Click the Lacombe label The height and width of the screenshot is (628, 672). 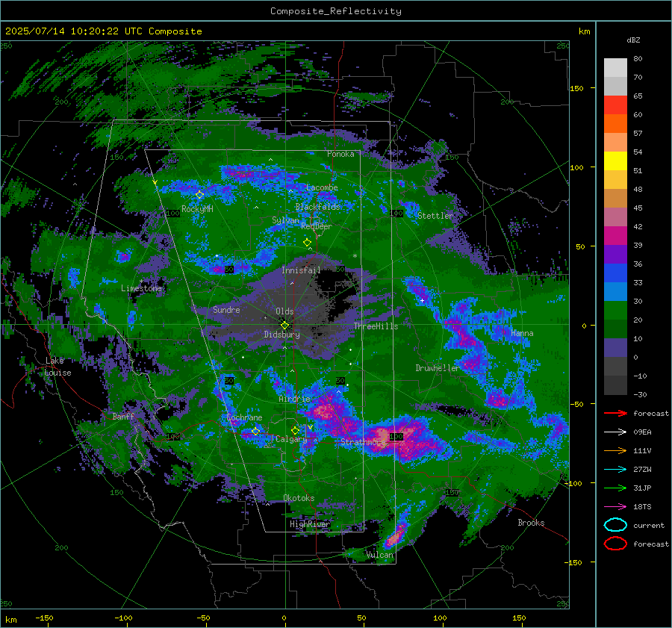(322, 187)
